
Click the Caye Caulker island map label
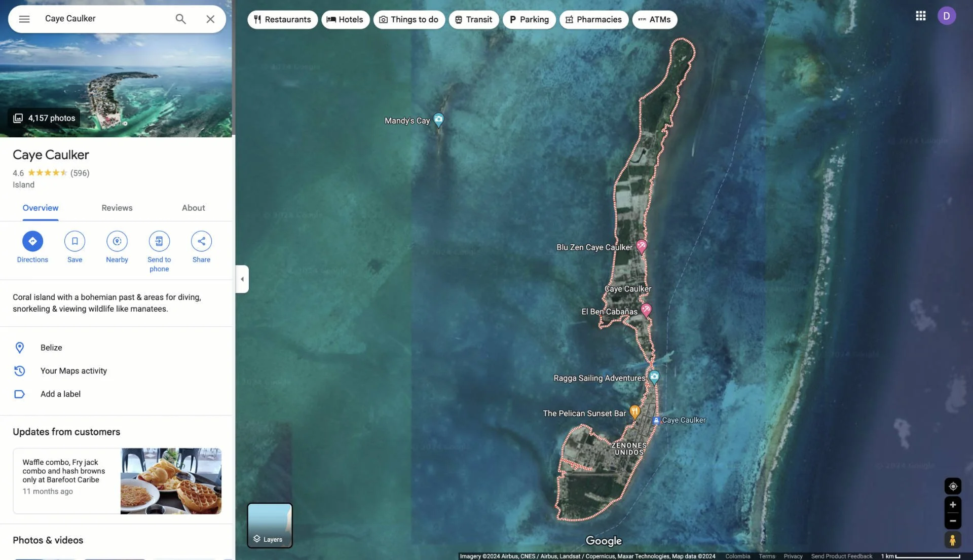tap(628, 289)
